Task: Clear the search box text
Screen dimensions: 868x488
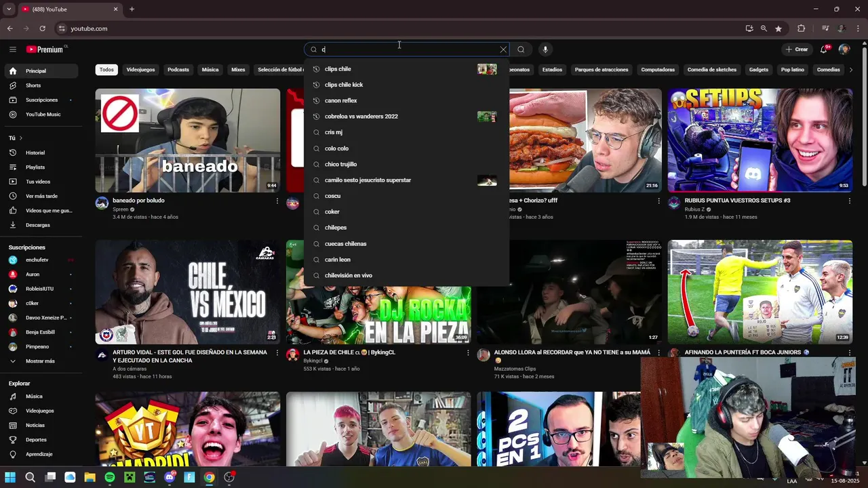Action: 503,49
